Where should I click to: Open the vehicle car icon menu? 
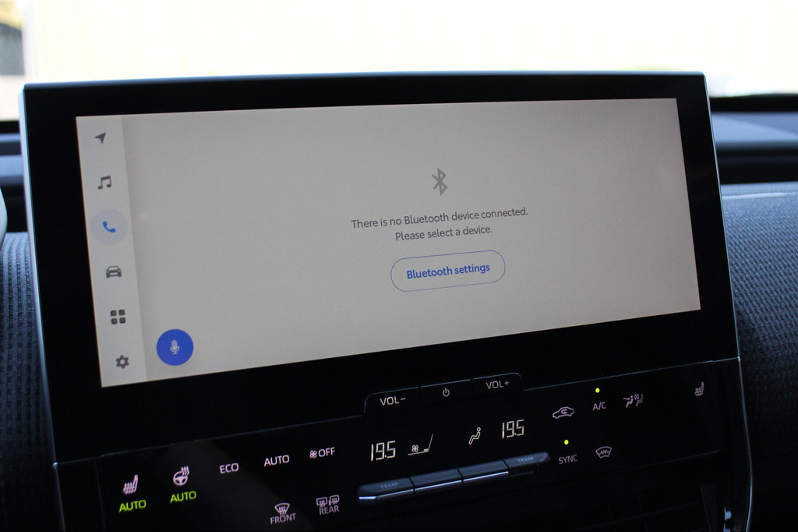[113, 272]
